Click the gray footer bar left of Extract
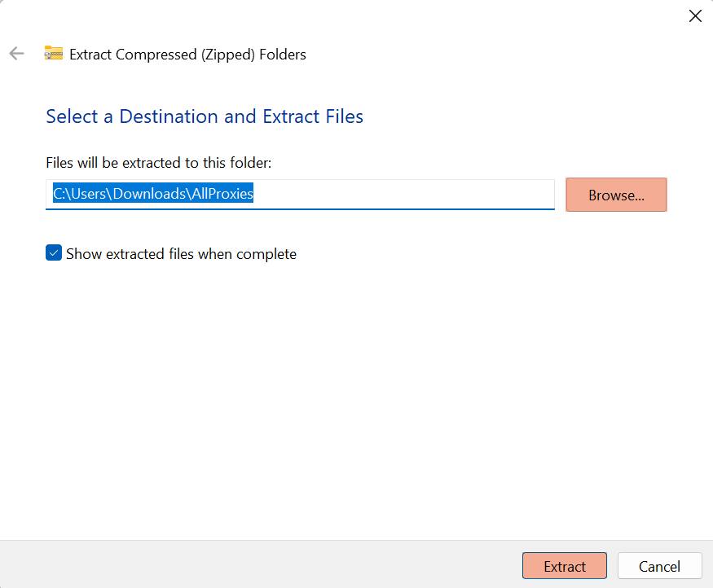The height and width of the screenshot is (588, 713). 244,565
